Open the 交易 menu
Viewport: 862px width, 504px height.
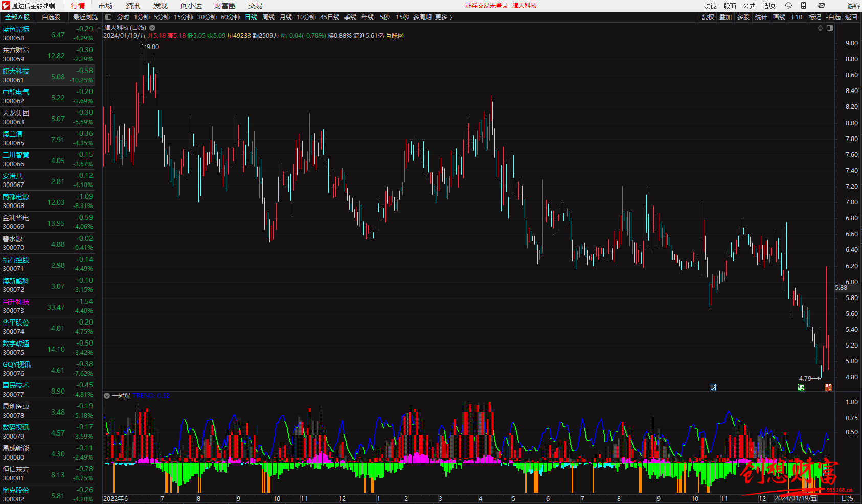[256, 6]
